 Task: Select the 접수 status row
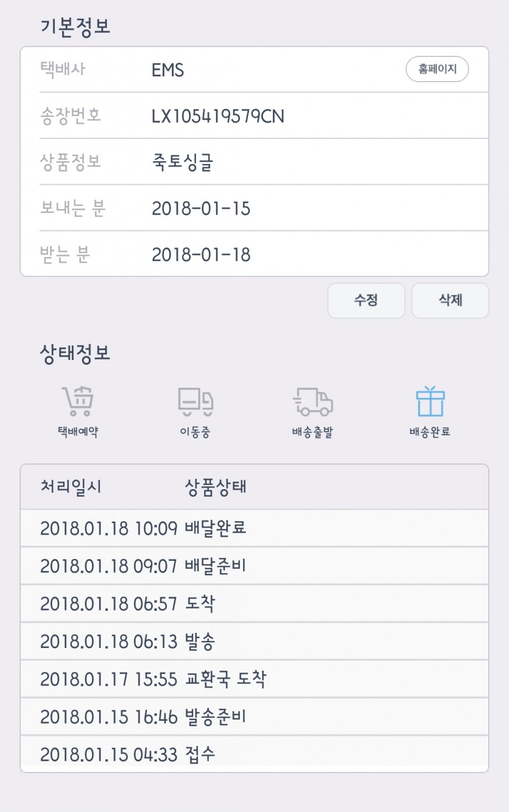(x=254, y=754)
